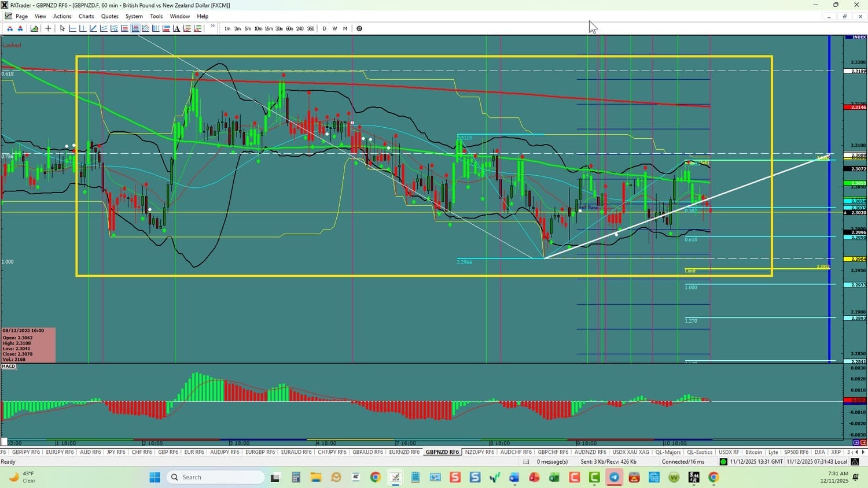Pick the text annotation 'A' tool
The height and width of the screenshot is (488, 868).
point(176,28)
